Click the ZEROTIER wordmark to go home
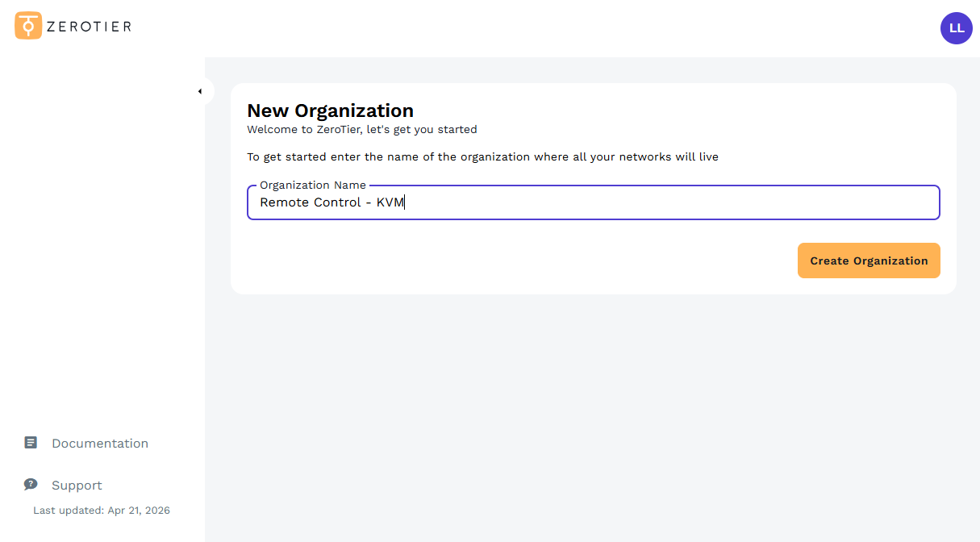Viewport: 980px width, 542px height. [89, 25]
